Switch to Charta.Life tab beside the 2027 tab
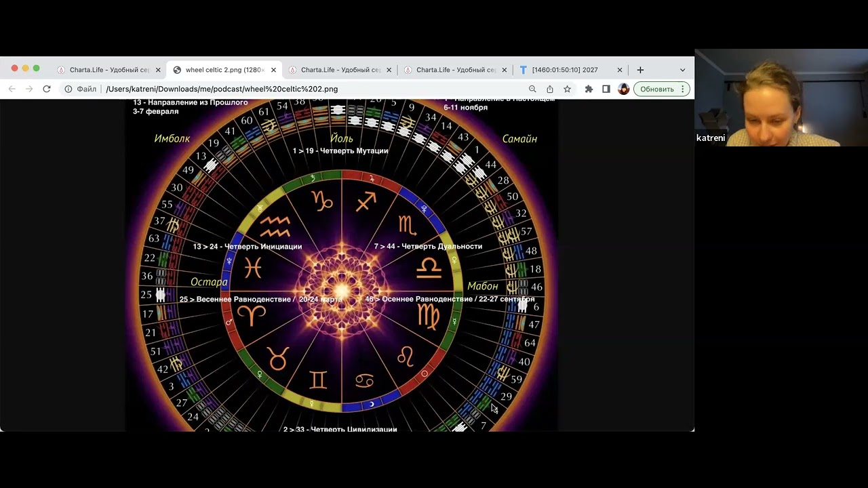868x488 pixels. tap(456, 70)
